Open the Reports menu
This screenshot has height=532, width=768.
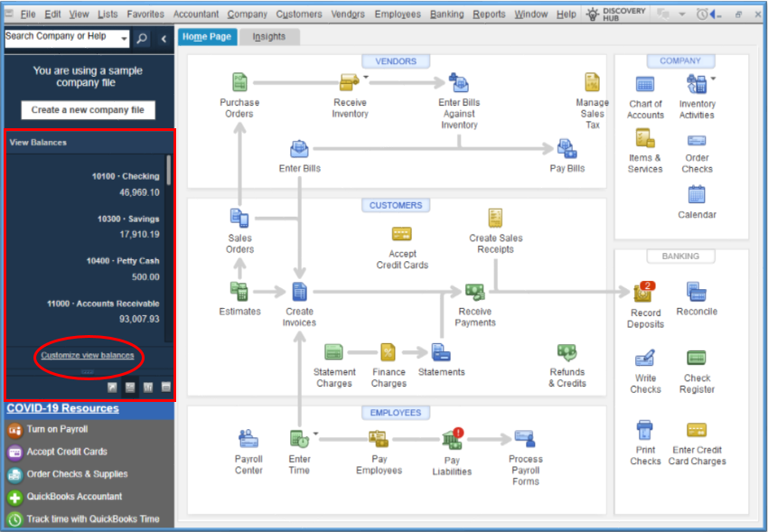coord(489,14)
